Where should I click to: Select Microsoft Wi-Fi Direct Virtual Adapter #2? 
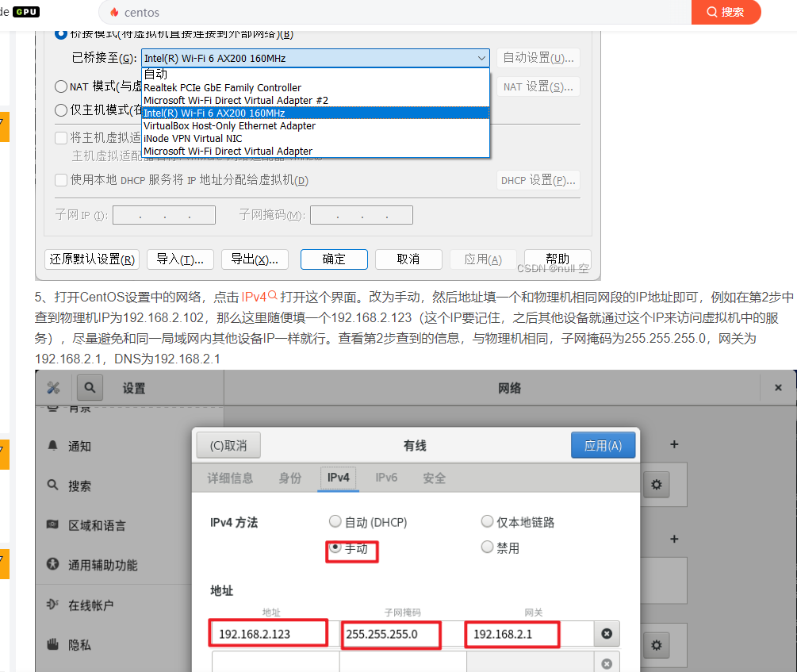tap(315, 100)
